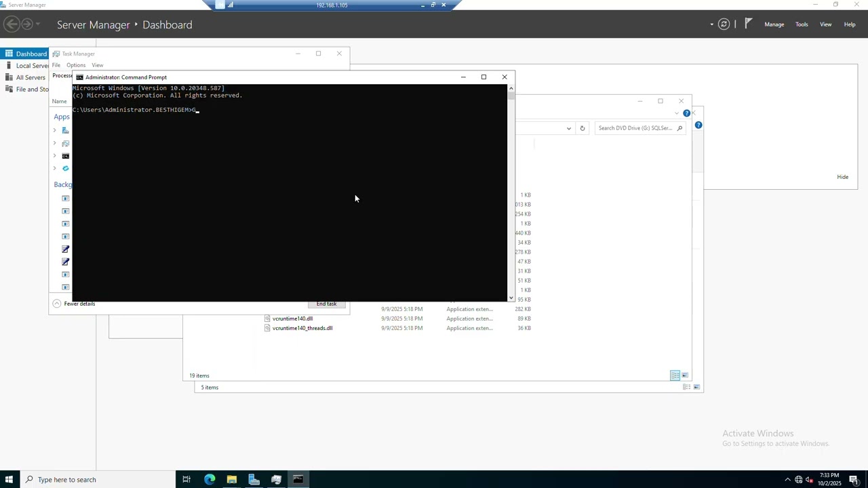Click the 192.168.1.105 connection bar title
868x488 pixels.
332,5
